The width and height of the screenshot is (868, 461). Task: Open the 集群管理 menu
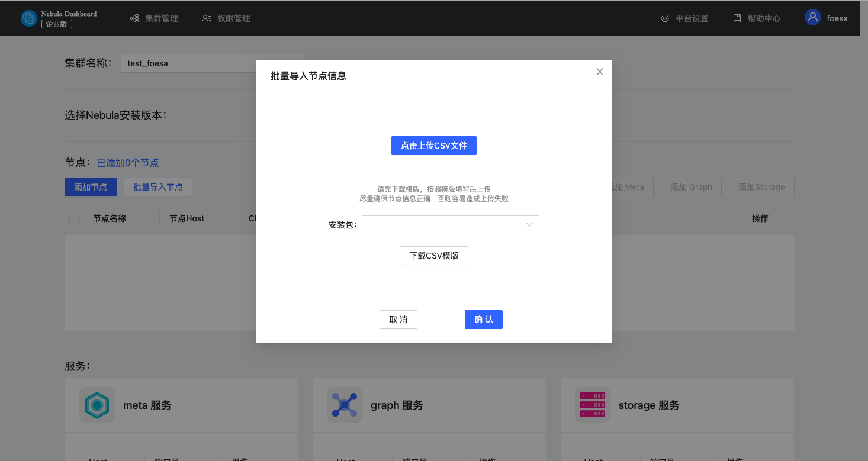click(161, 18)
